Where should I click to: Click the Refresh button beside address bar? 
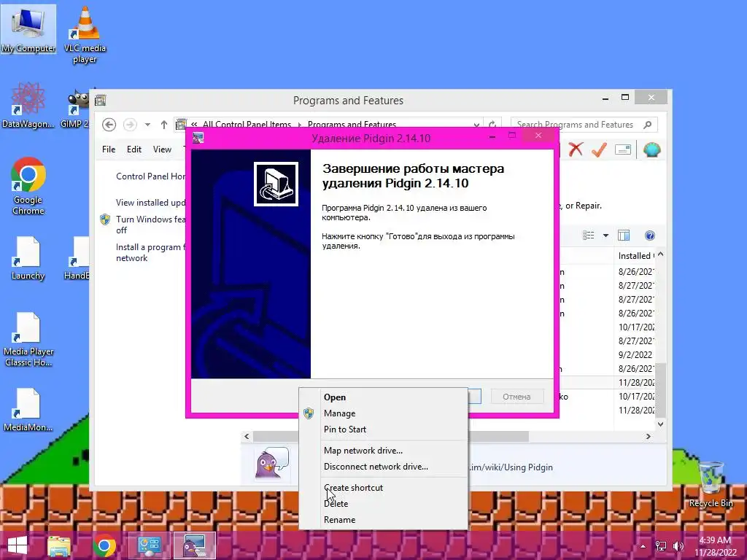492,125
